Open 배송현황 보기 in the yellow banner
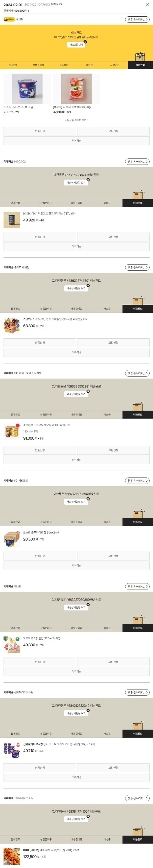This screenshot has width=153, height=868. (76, 45)
